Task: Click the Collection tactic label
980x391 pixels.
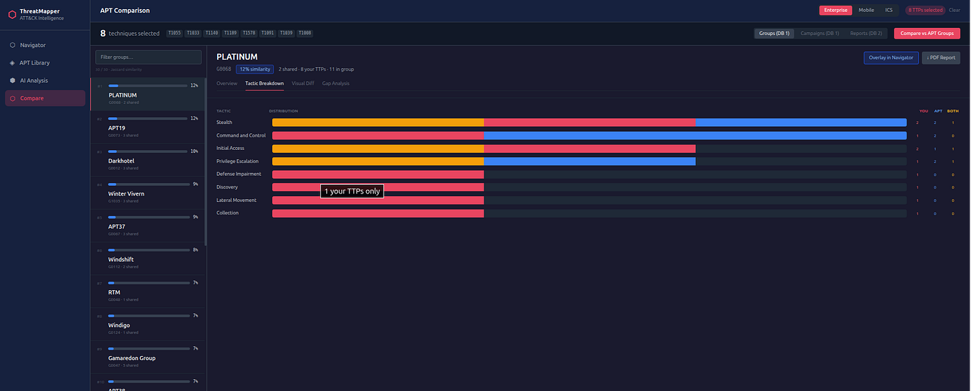Action: click(x=227, y=212)
